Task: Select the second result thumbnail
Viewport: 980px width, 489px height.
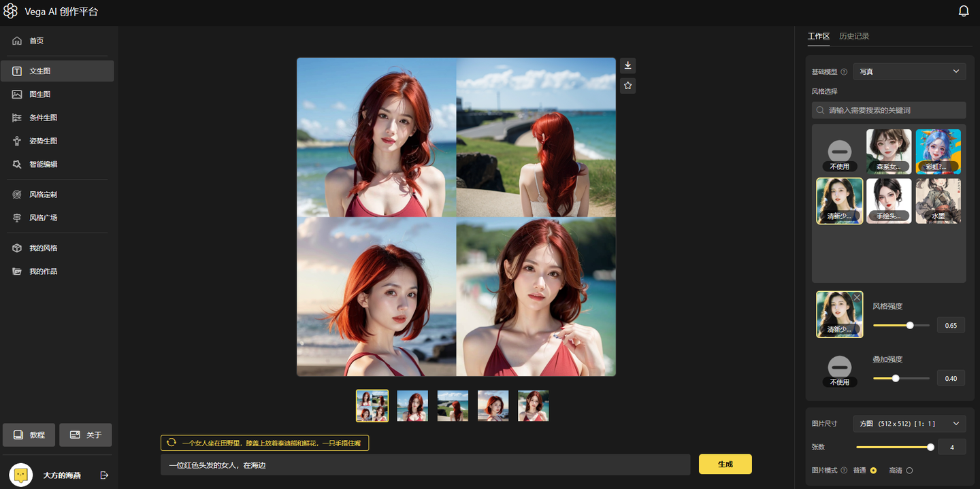Action: coord(412,405)
